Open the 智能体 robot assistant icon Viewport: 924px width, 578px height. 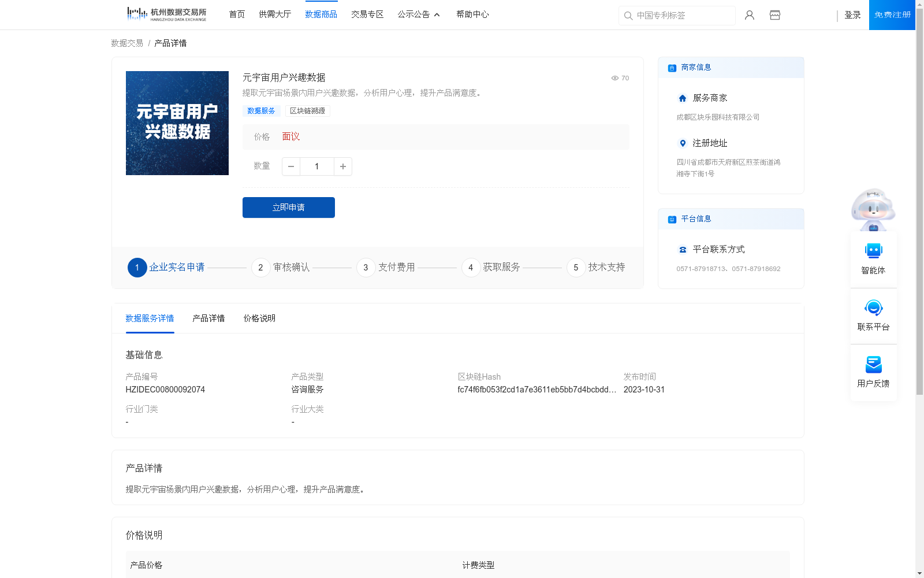pyautogui.click(x=874, y=251)
